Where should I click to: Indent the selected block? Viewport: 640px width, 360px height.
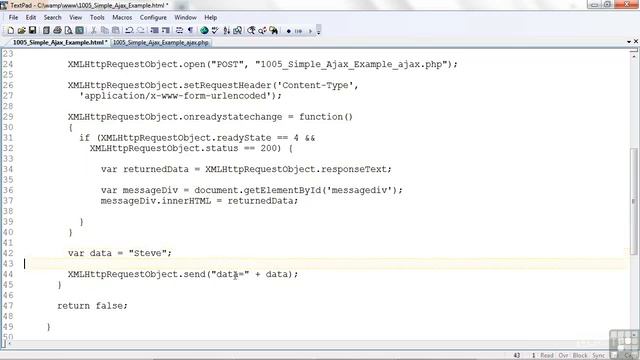click(x=154, y=31)
